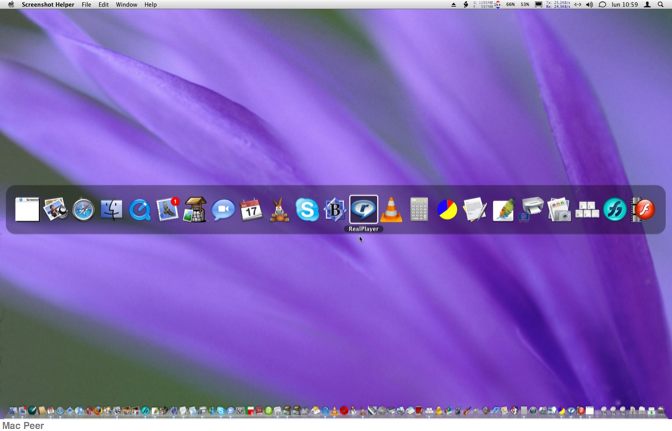Select the blank white Screenshot Helper window icon
Viewport: 672px width, 431px height.
tap(27, 210)
